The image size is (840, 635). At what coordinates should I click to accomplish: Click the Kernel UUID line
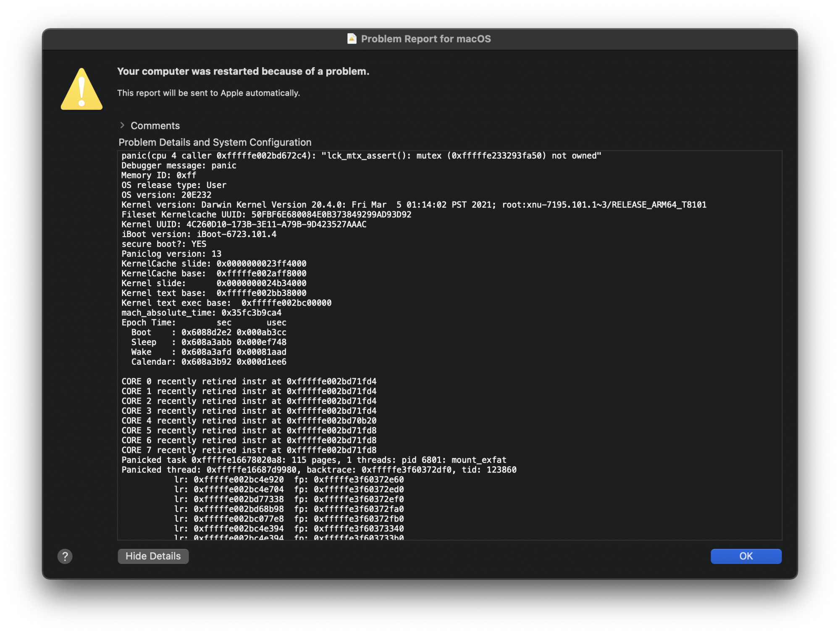tap(244, 225)
